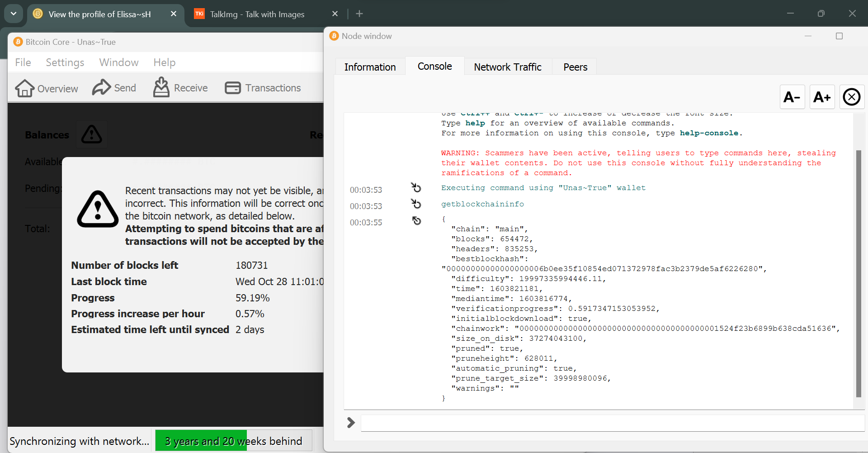
Task: Increase console font size with A+
Action: (x=822, y=97)
